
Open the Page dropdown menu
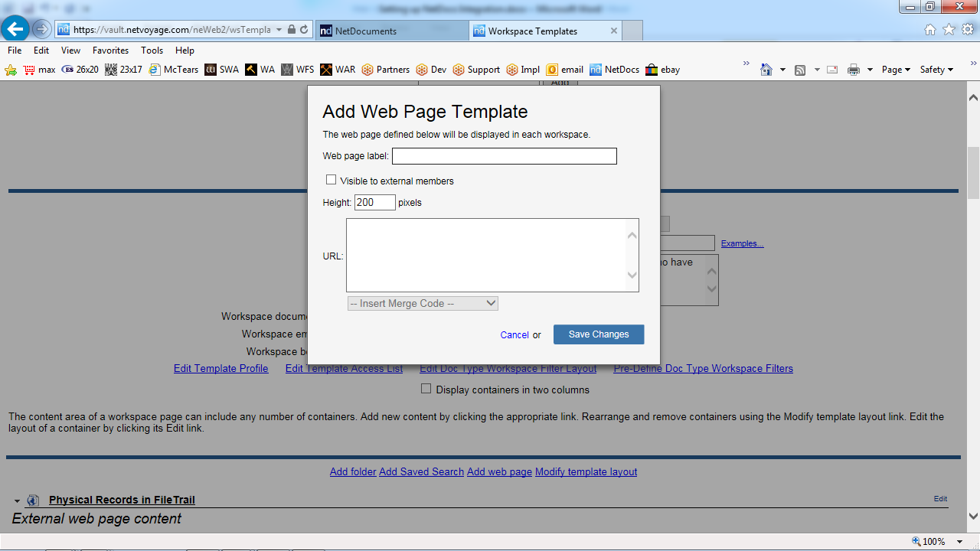(x=896, y=70)
